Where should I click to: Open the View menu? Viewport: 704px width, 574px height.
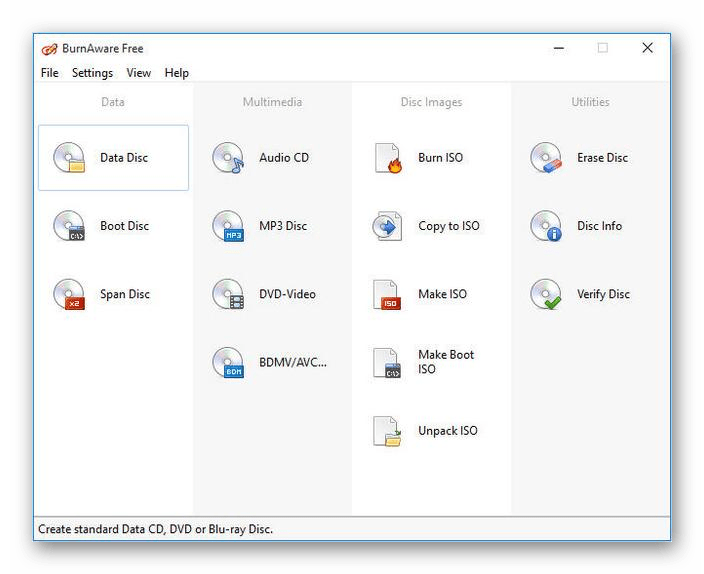point(138,73)
